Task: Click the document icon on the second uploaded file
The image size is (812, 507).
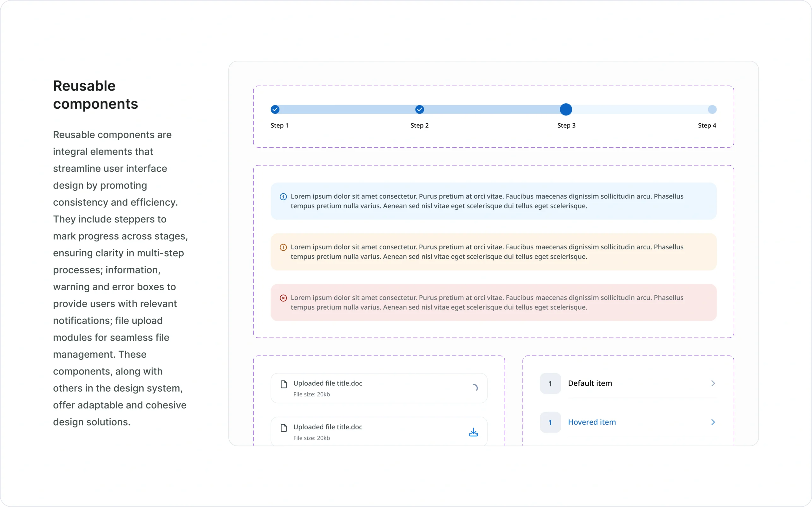Action: coord(284,428)
